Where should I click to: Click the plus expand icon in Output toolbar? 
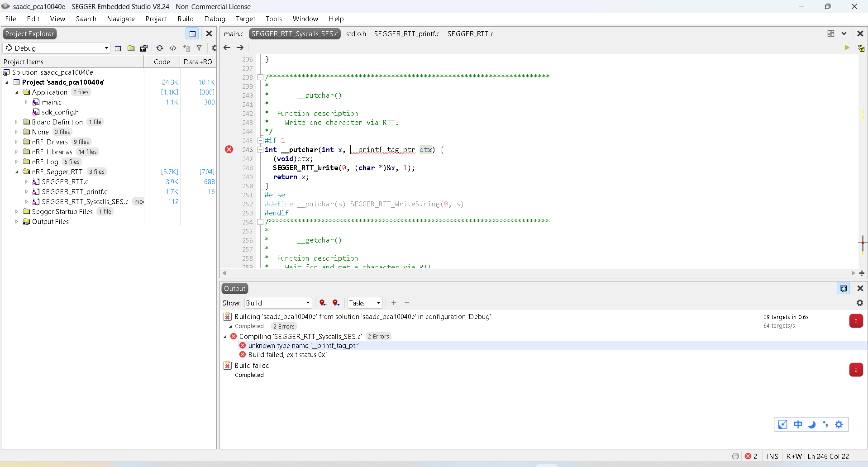[x=394, y=303]
